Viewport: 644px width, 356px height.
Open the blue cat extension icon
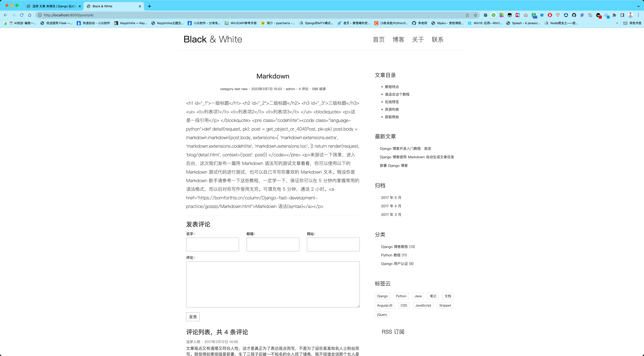(542, 15)
